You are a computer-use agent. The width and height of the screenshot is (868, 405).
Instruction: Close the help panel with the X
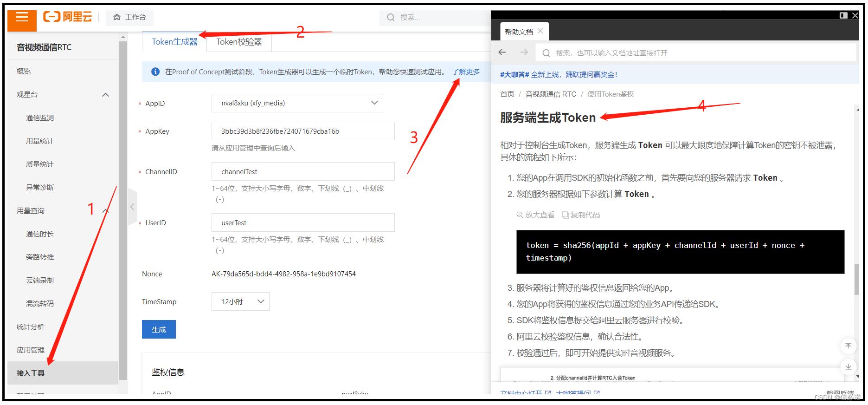pyautogui.click(x=855, y=15)
